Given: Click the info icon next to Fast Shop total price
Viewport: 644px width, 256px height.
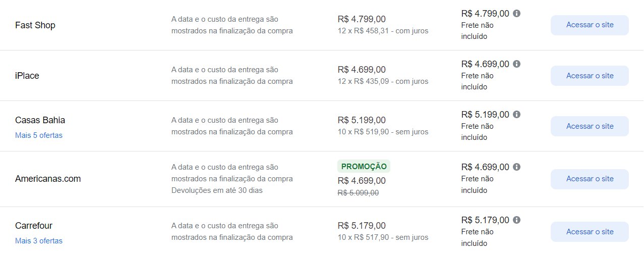Looking at the screenshot, I should (x=516, y=14).
